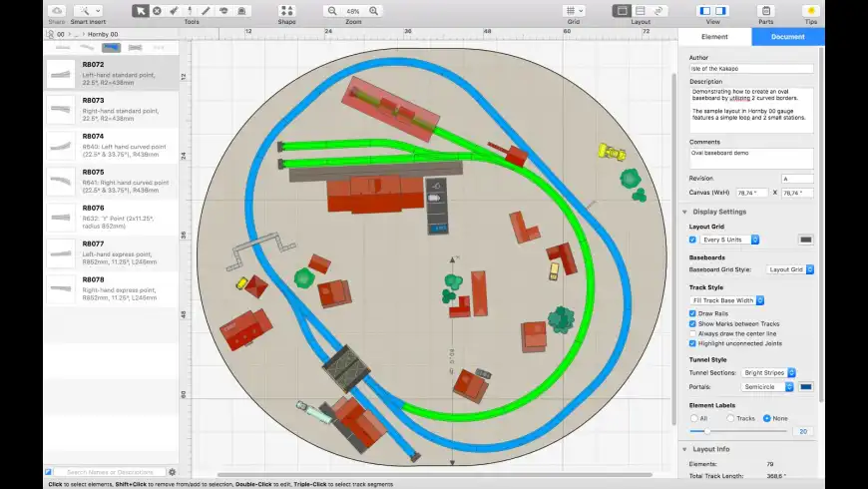Enable Always draw the center line
This screenshot has height=489, width=868.
[692, 333]
